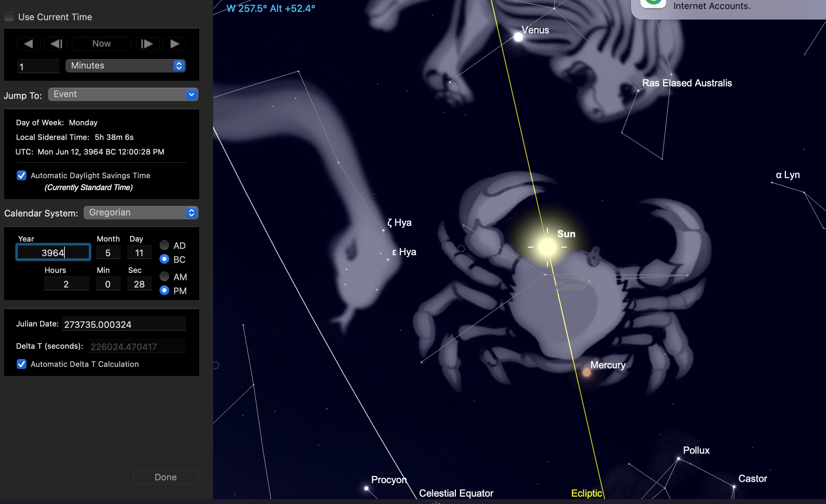The image size is (826, 504).
Task: Click the step forward one unit icon
Action: (147, 44)
